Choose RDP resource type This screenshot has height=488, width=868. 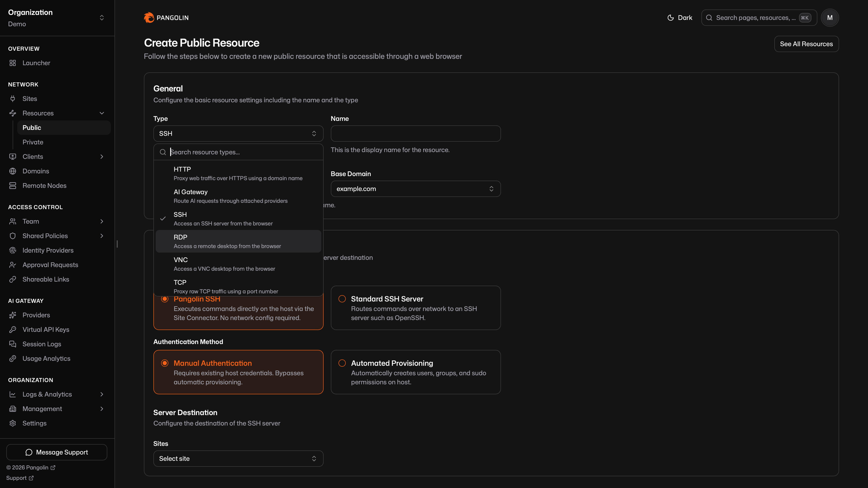click(x=238, y=241)
